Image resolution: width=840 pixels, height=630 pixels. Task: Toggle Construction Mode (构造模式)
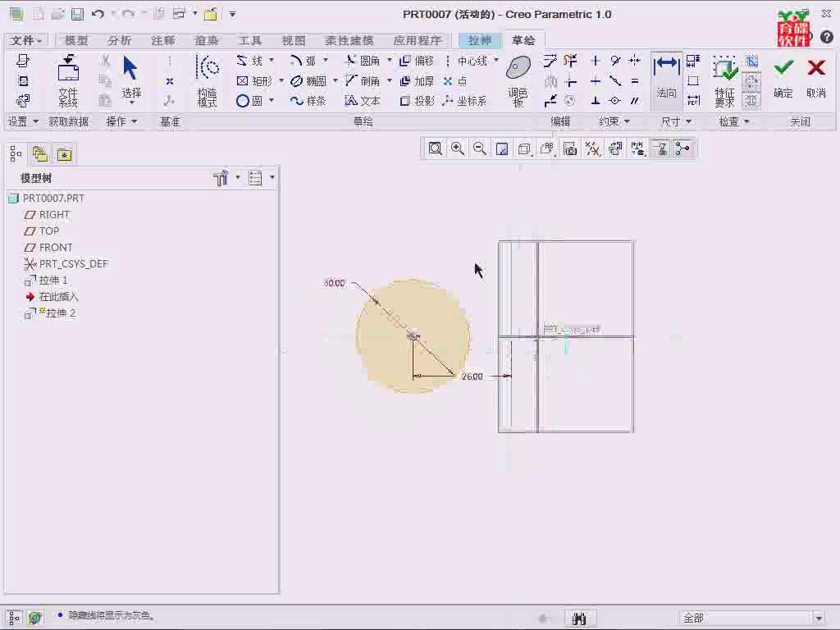pos(208,81)
